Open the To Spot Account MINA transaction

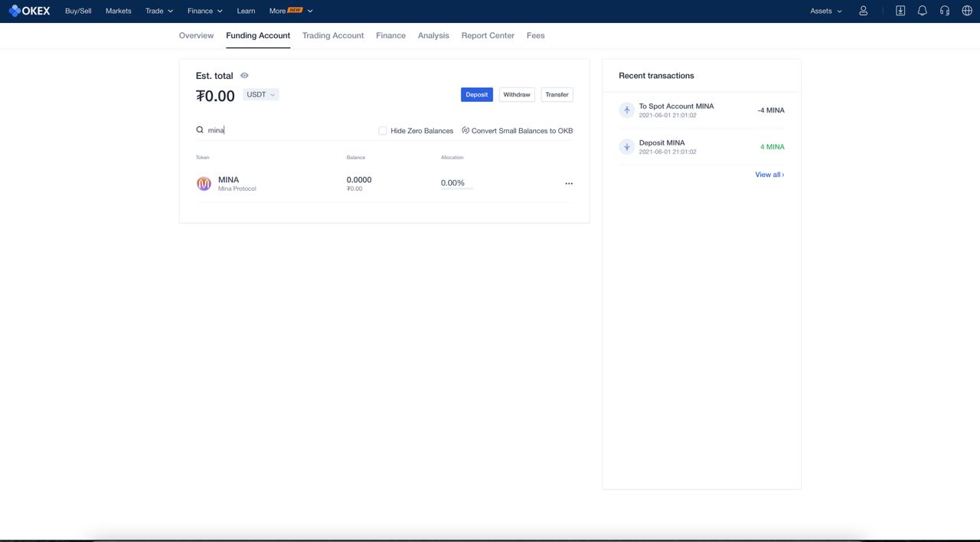tap(701, 110)
